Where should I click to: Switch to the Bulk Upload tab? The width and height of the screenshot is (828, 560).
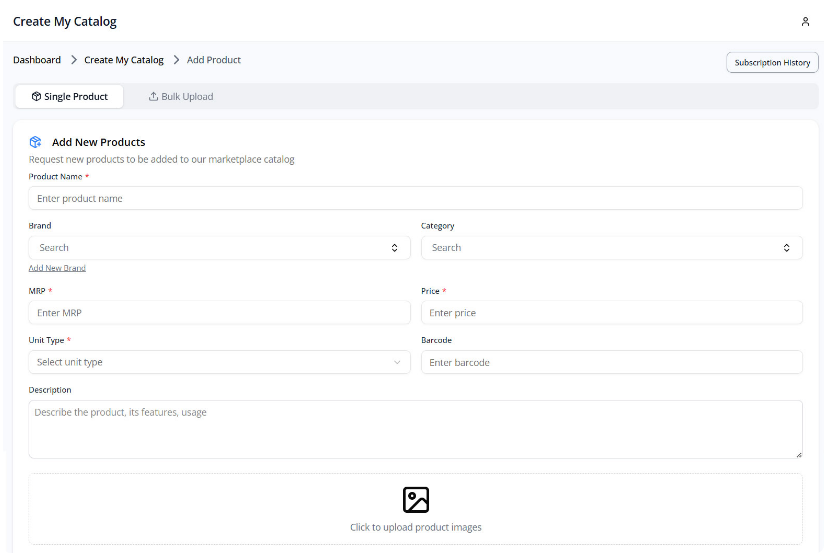pyautogui.click(x=180, y=97)
